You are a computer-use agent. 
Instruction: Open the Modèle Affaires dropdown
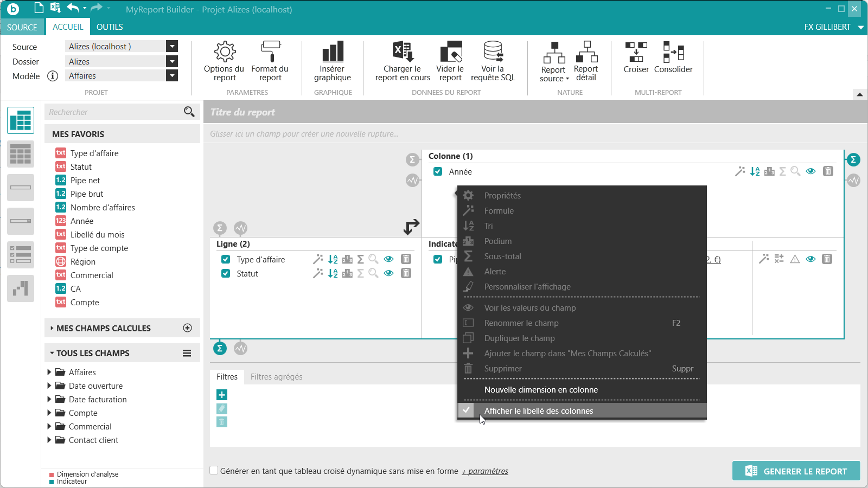point(172,76)
